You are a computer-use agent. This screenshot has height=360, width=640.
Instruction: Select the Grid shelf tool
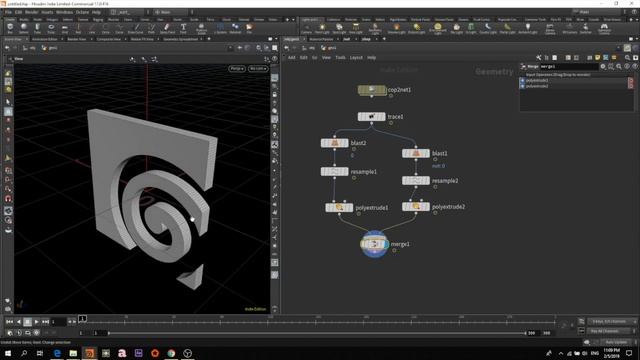coord(64,28)
